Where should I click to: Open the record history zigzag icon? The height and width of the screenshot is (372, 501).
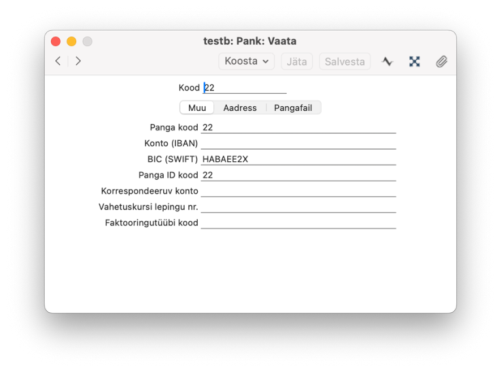point(387,61)
